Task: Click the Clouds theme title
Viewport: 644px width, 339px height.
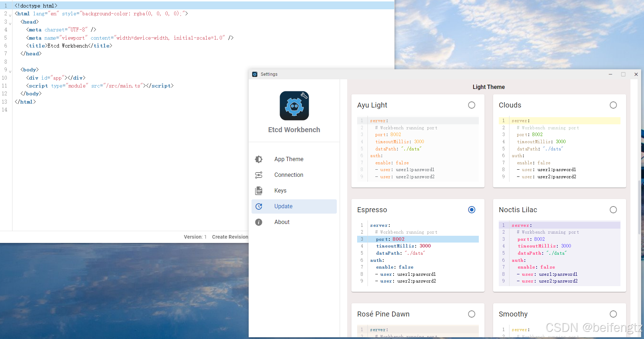Action: (x=510, y=105)
